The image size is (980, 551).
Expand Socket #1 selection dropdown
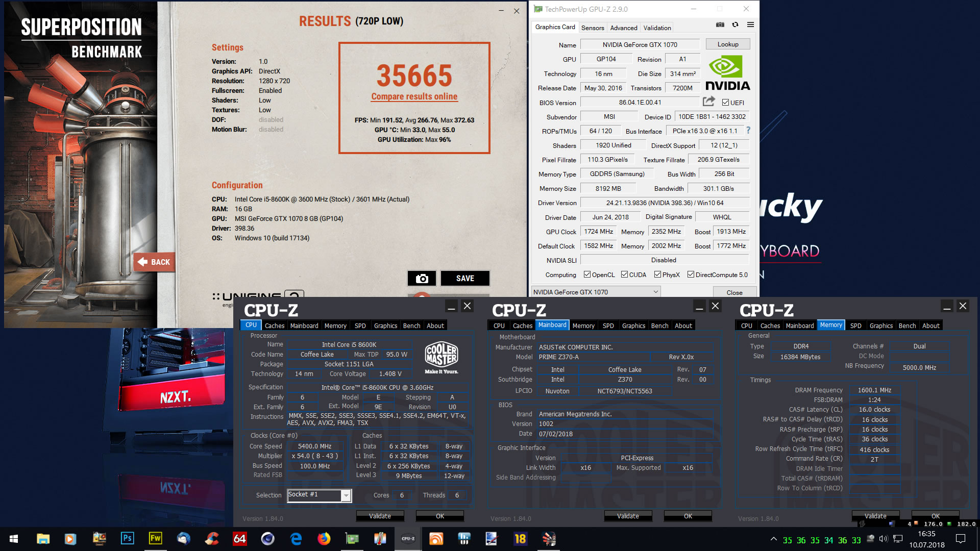tap(346, 495)
